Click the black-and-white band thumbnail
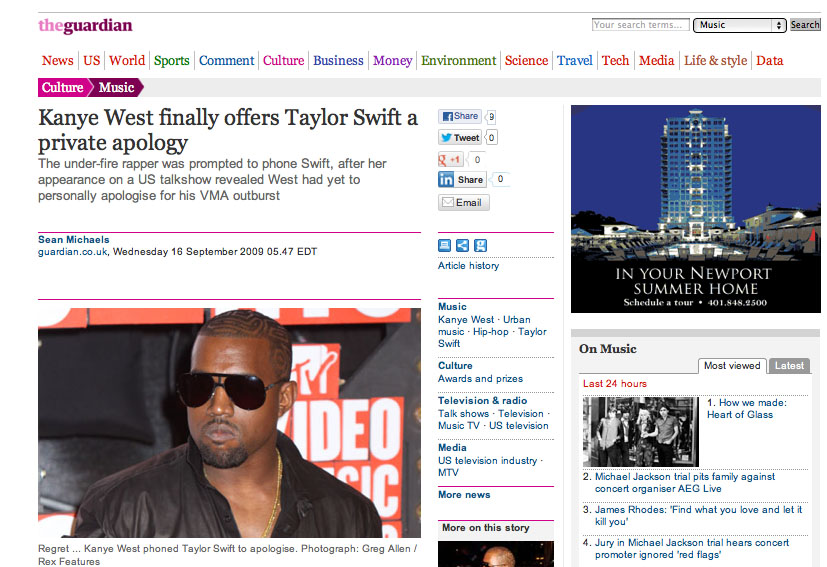827x567 pixels. (641, 432)
